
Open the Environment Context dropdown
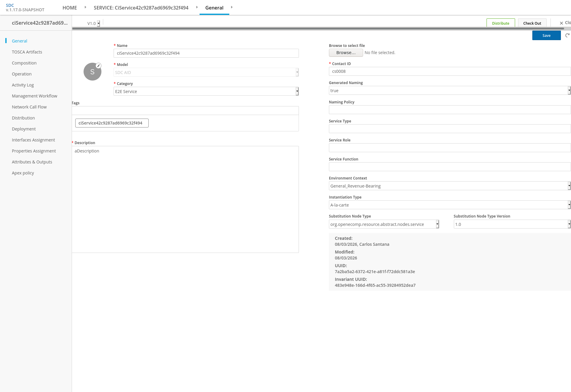click(x=450, y=186)
